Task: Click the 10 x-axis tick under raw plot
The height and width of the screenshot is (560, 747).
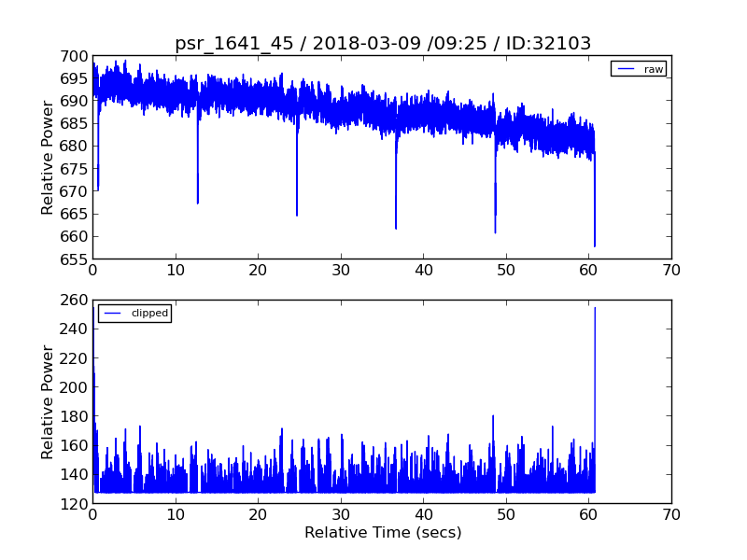Action: (x=176, y=271)
